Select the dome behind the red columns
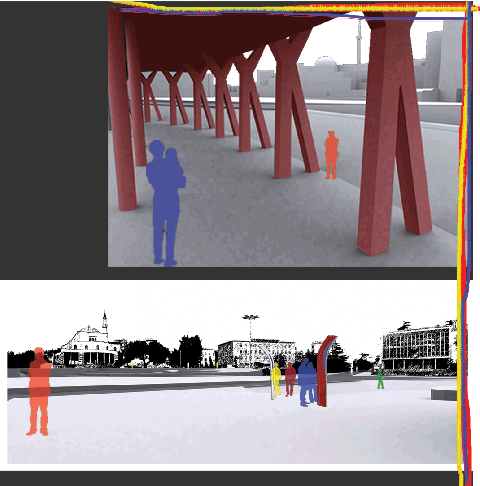 325,62
